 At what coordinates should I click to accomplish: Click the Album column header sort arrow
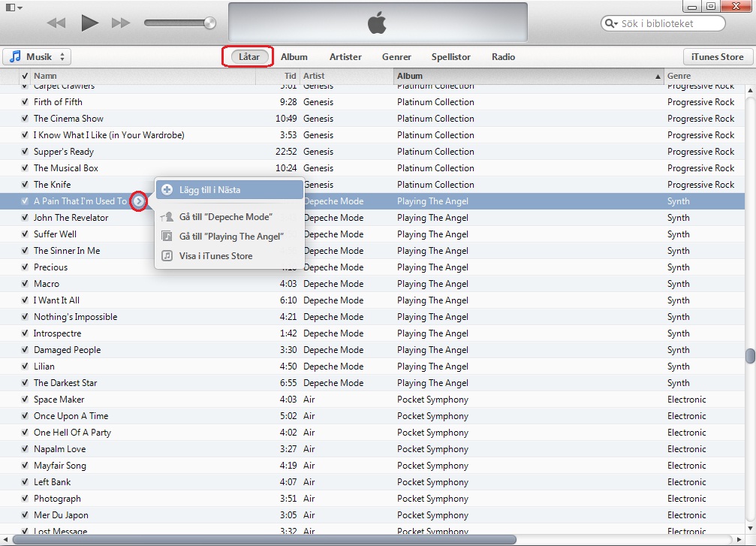coord(658,76)
